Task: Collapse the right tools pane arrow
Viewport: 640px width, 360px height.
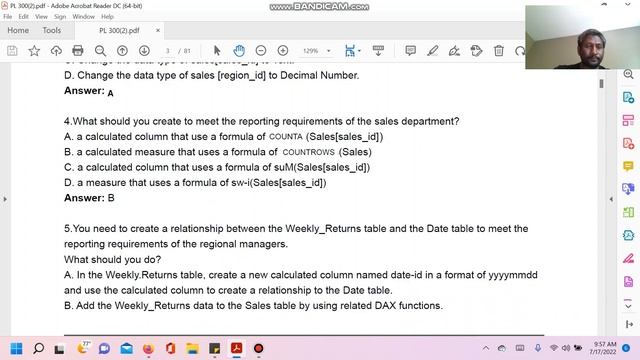Action: tap(611, 199)
